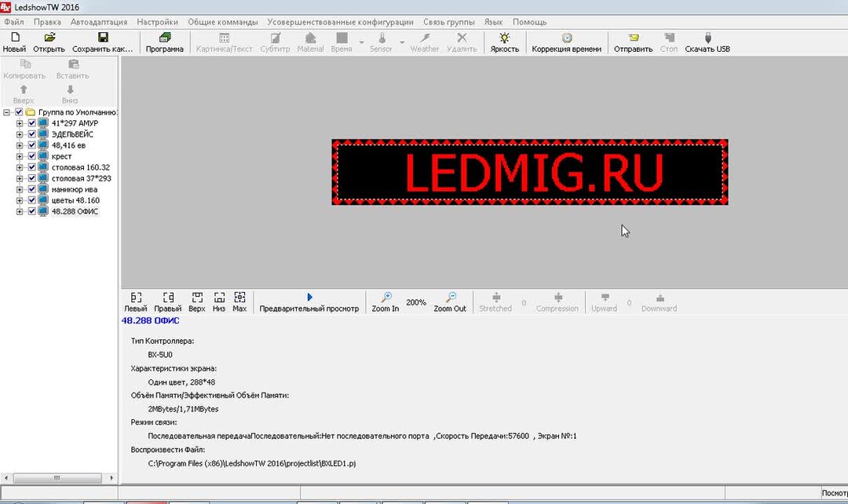
Task: Open the Время dropdown arrow
Action: [361, 42]
